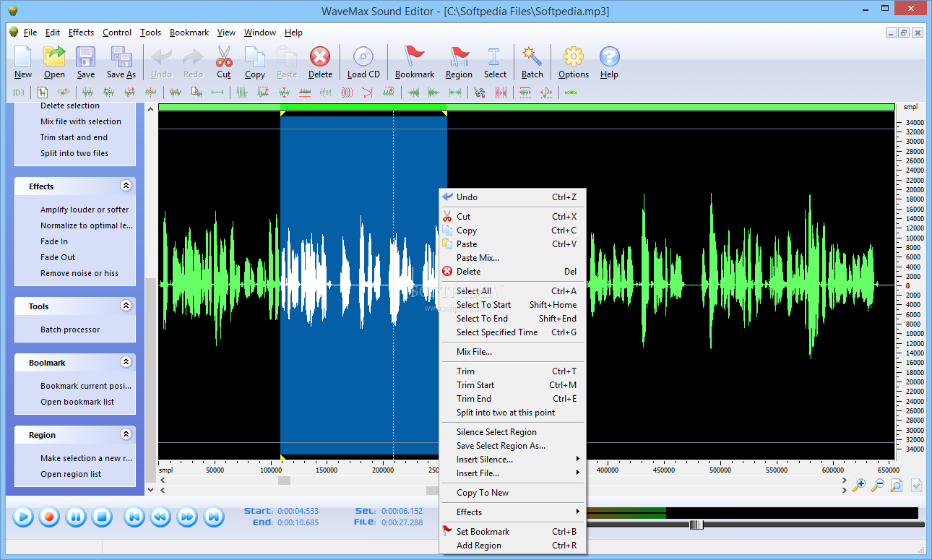Click the horizontal waveform scrollbar thumb
The image size is (932, 560).
(x=285, y=481)
